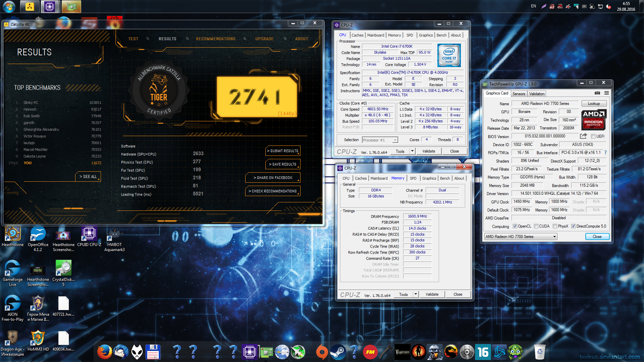The image size is (644, 362).
Task: Toggle the OpenCL checkbox in GPU-Z
Action: click(x=515, y=226)
